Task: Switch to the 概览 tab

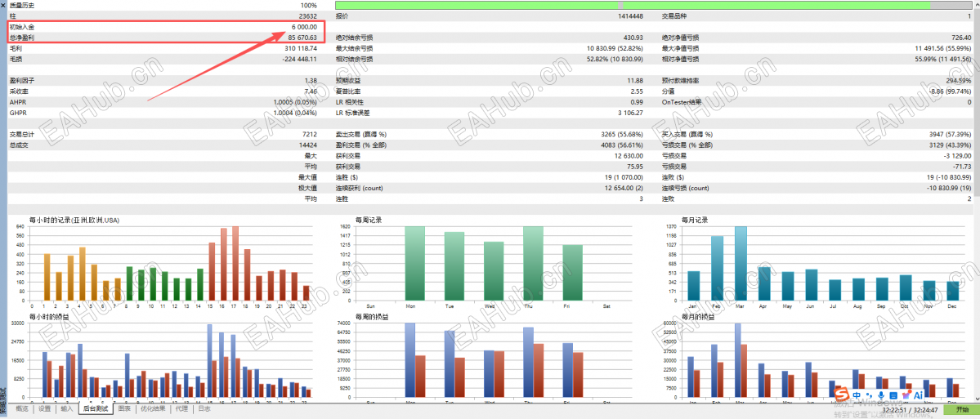Action: click(21, 409)
